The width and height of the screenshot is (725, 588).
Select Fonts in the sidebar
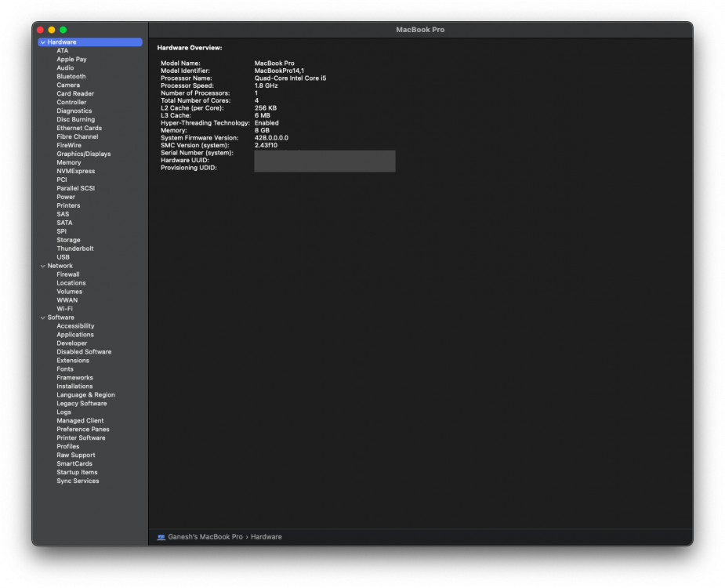[65, 369]
